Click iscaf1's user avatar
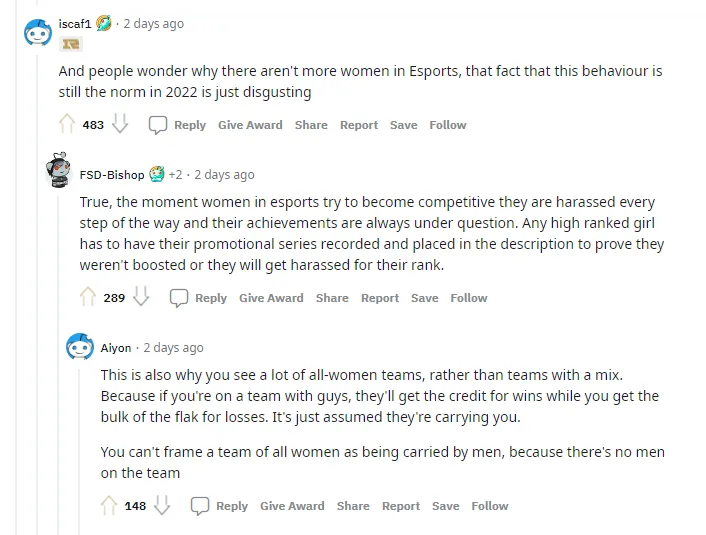 [38, 32]
